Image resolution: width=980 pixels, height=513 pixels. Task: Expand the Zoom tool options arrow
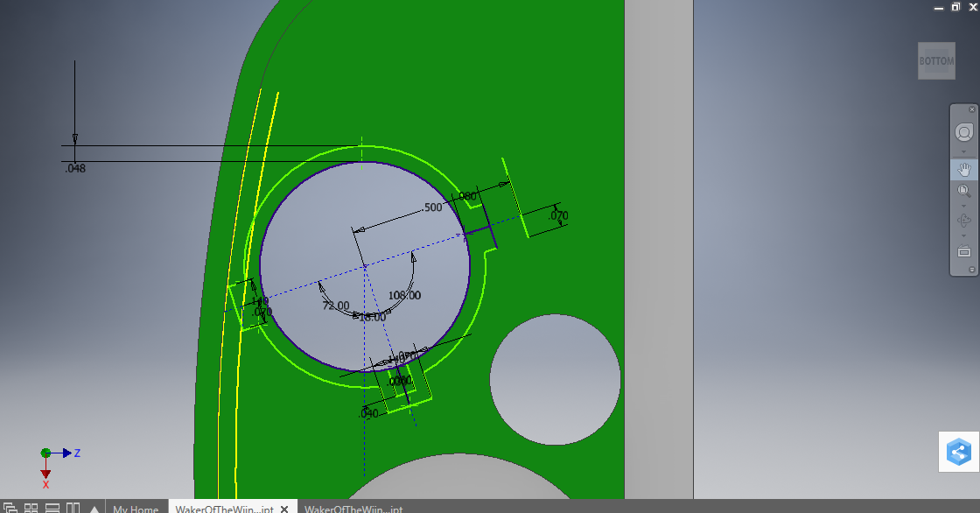coord(963,206)
